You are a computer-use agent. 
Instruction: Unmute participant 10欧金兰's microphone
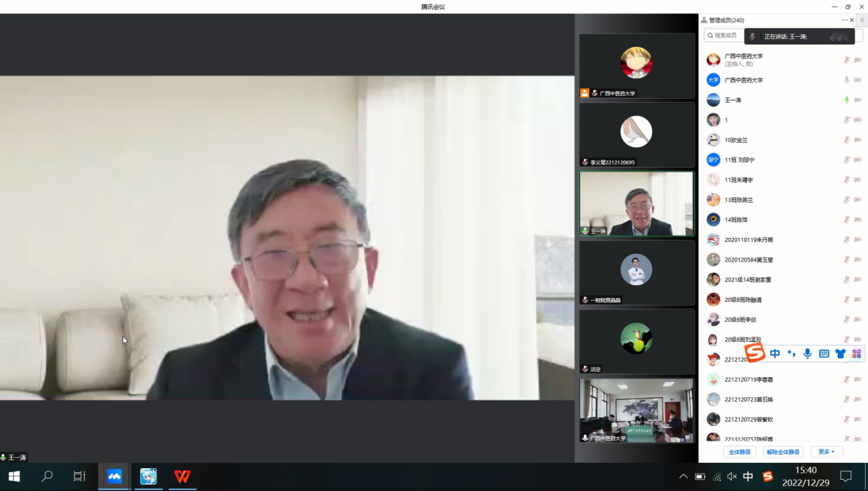tap(847, 140)
